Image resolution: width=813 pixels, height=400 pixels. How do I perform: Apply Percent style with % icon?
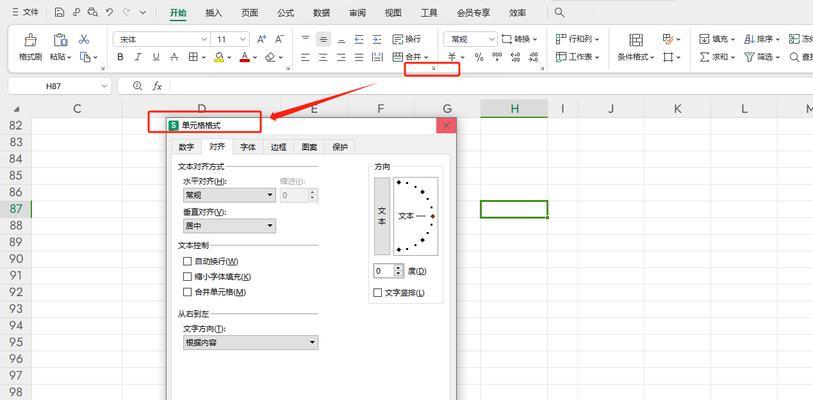(479, 57)
